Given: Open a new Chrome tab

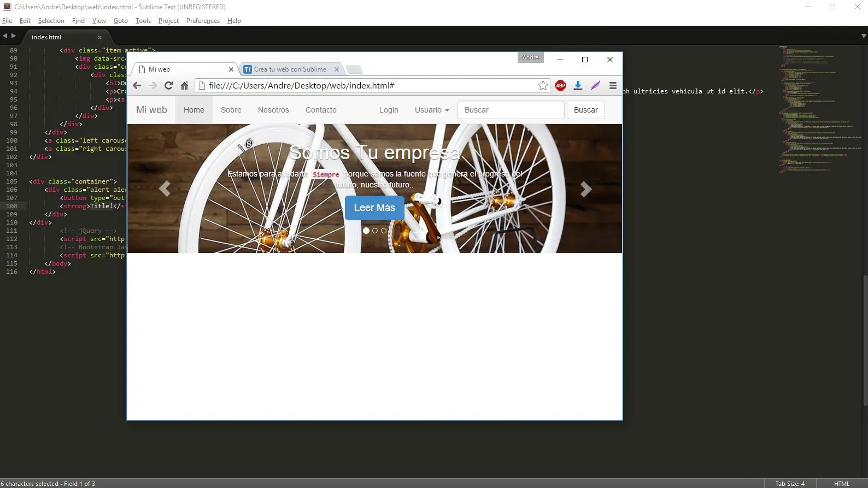Looking at the screenshot, I should click(354, 69).
